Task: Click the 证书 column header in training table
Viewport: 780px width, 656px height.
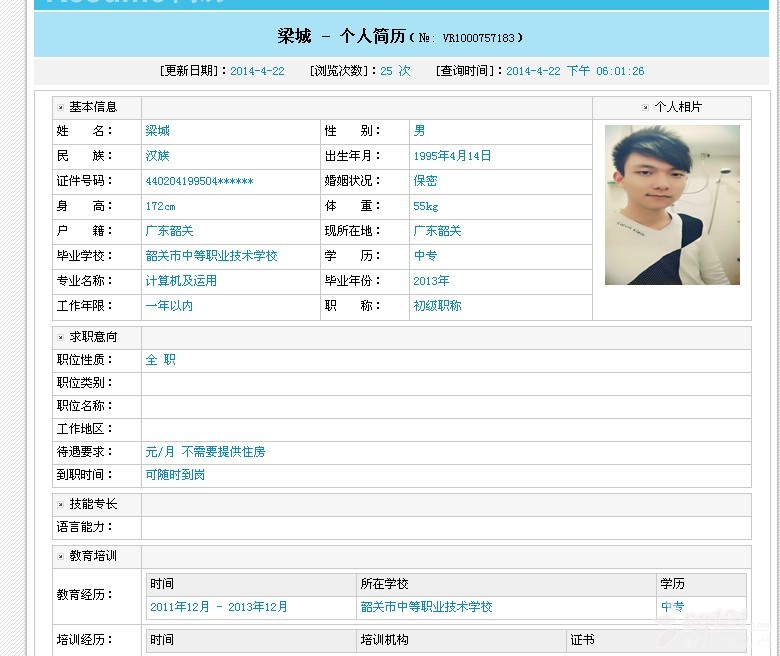Action: pyautogui.click(x=582, y=640)
